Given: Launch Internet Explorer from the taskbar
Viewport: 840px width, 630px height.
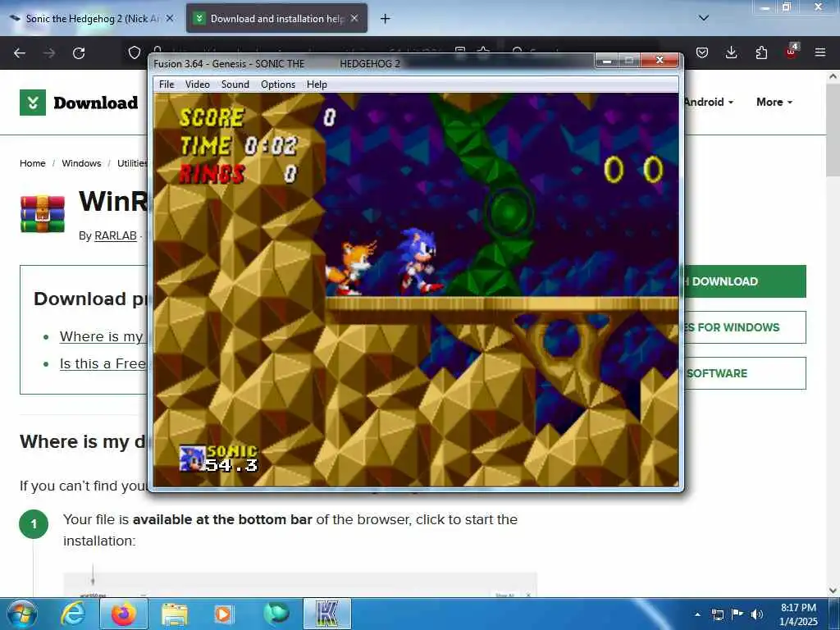Looking at the screenshot, I should (x=72, y=614).
